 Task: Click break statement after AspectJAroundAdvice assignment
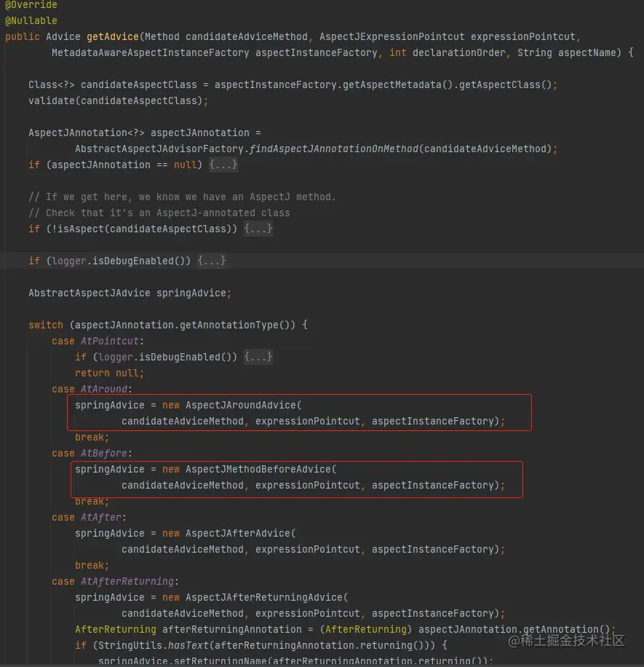point(92,438)
